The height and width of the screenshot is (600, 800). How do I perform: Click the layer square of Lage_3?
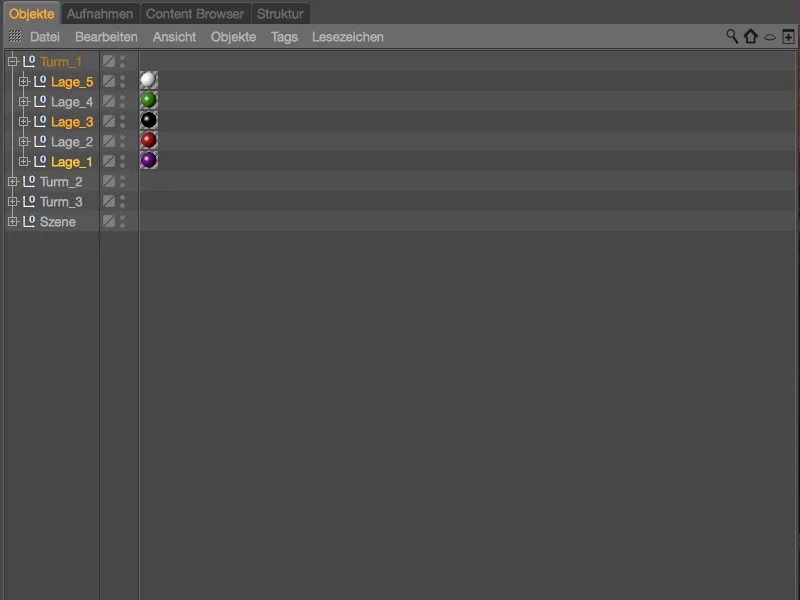coord(109,121)
